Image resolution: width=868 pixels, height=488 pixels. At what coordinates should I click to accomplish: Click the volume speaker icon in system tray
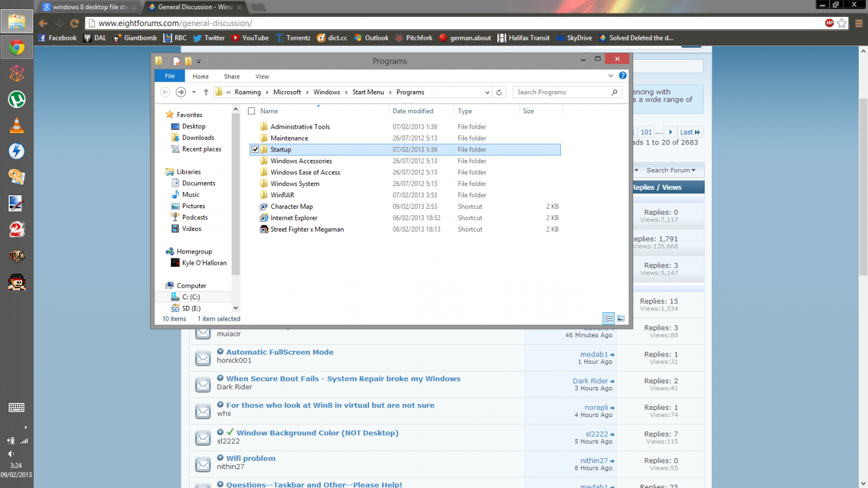(x=11, y=454)
